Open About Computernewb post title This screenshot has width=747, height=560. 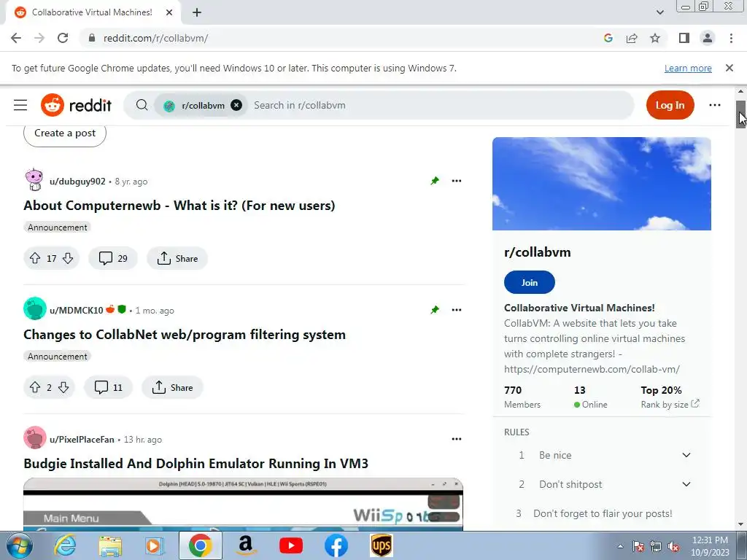coord(179,206)
